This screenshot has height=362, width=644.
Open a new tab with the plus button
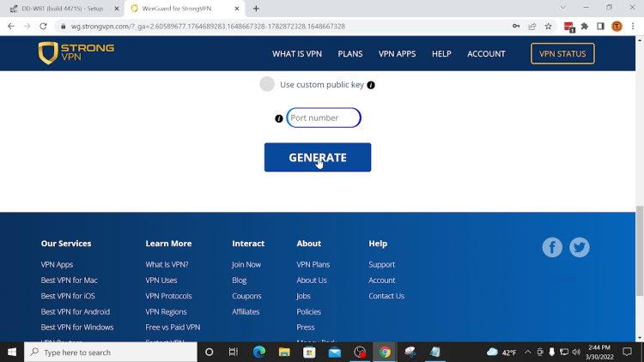click(x=256, y=9)
